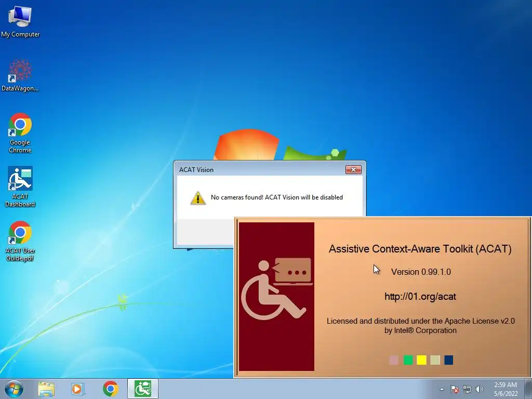This screenshot has width=532, height=399.
Task: Launch Windows Media Player from taskbar
Action: point(78,389)
